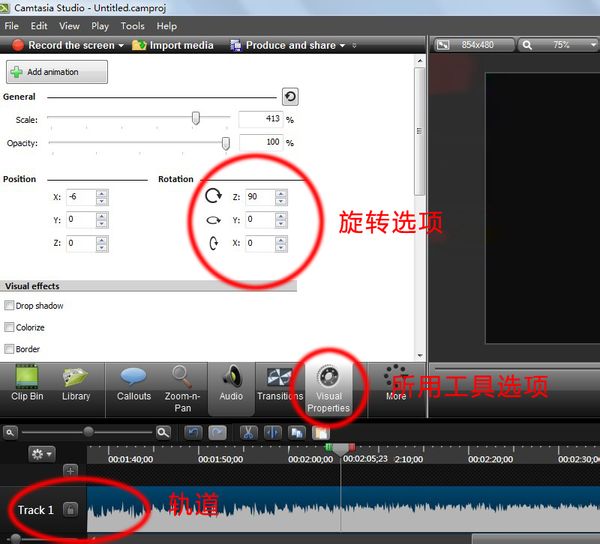Expand Produce and share dropdown arrow
The width and height of the screenshot is (600, 544).
342,46
